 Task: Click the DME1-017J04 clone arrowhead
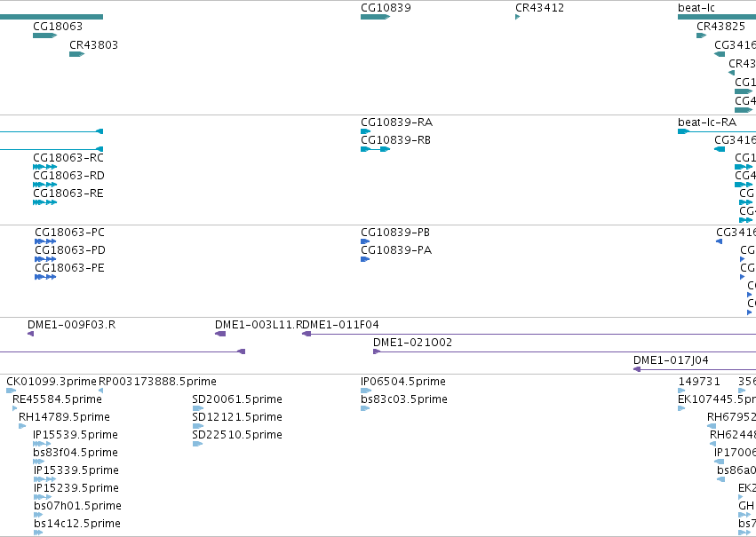pyautogui.click(x=637, y=370)
